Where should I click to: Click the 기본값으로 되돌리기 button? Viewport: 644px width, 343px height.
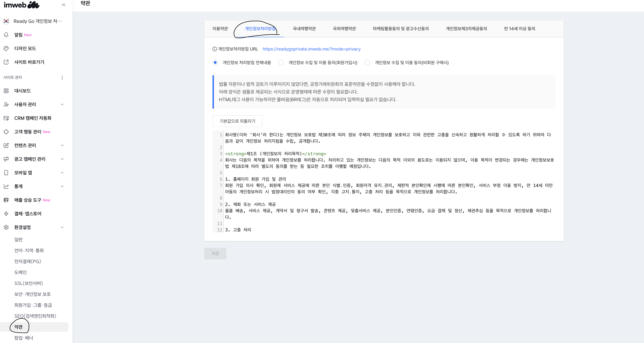[x=237, y=121]
